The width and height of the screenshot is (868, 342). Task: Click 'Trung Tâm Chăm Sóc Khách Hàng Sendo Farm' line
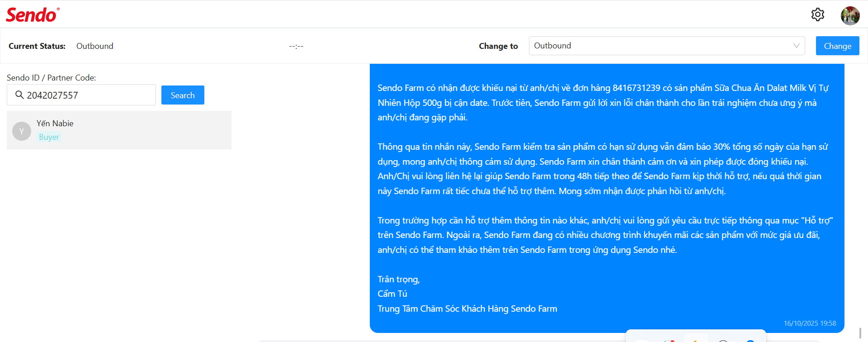(x=467, y=309)
